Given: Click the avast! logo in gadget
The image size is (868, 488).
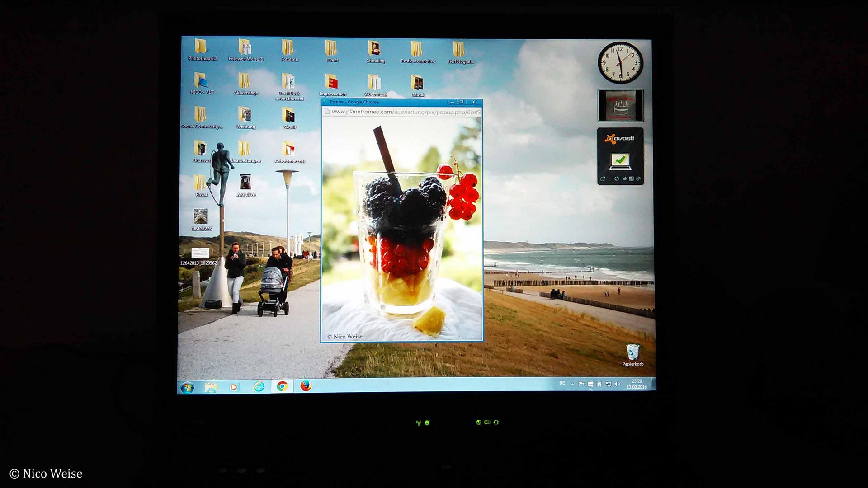Looking at the screenshot, I should (619, 138).
